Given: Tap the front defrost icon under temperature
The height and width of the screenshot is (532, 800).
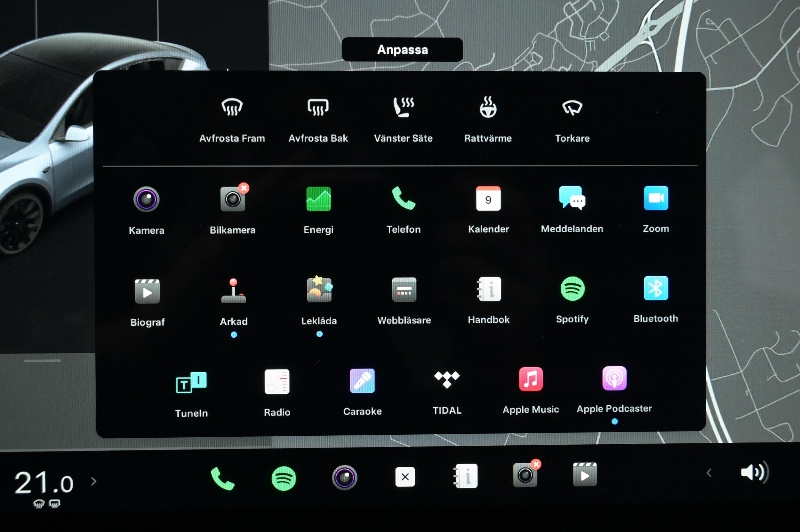Looking at the screenshot, I should click(x=39, y=504).
